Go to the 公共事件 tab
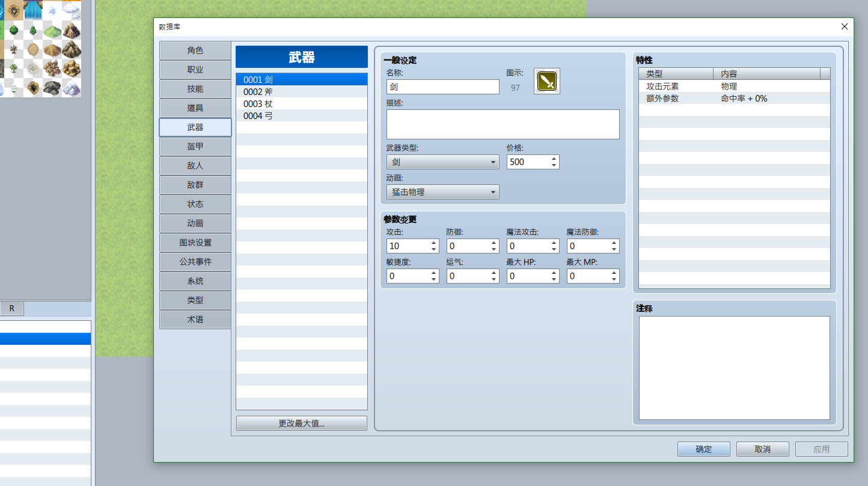Viewport: 868px width, 486px height. tap(195, 262)
